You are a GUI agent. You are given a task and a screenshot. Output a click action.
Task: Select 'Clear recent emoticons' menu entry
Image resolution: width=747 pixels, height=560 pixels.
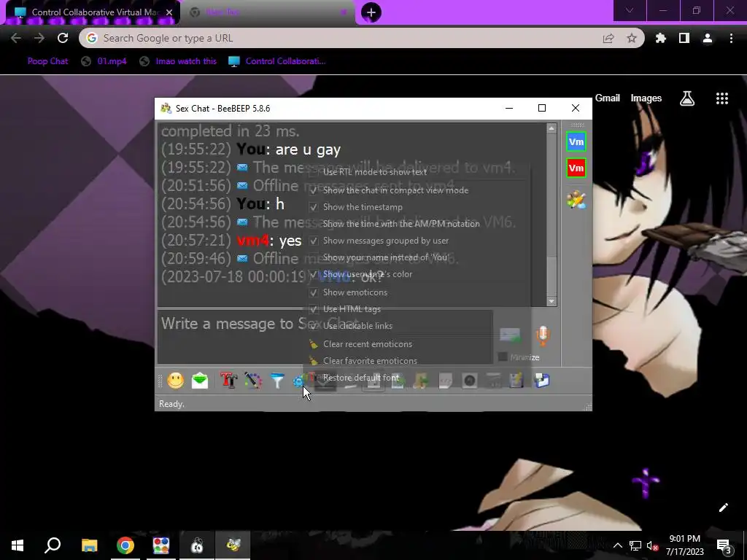coord(368,344)
